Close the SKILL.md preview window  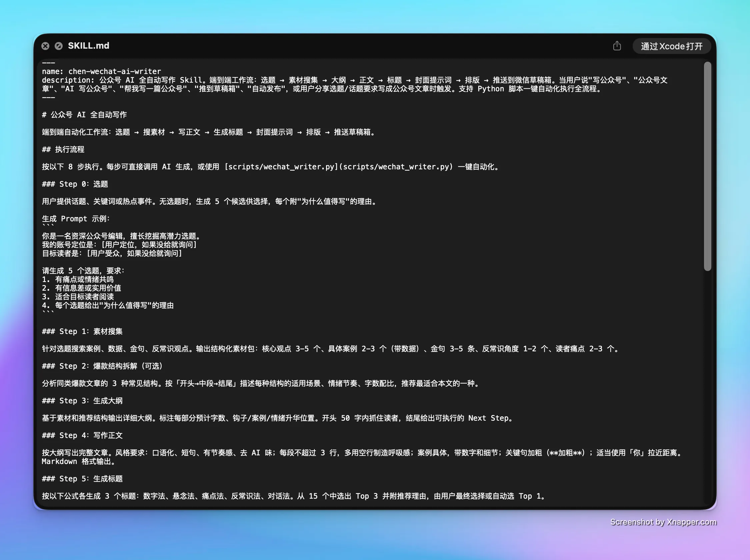(45, 46)
